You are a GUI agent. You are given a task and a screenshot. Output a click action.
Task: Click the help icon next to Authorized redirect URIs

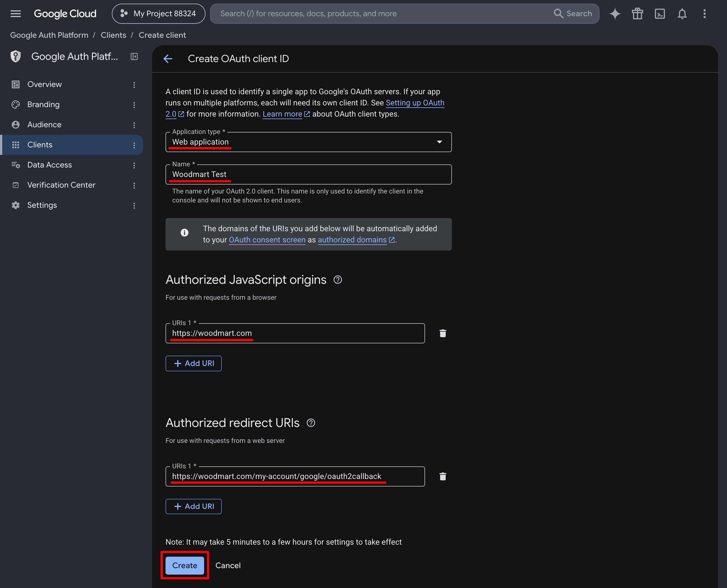point(311,423)
